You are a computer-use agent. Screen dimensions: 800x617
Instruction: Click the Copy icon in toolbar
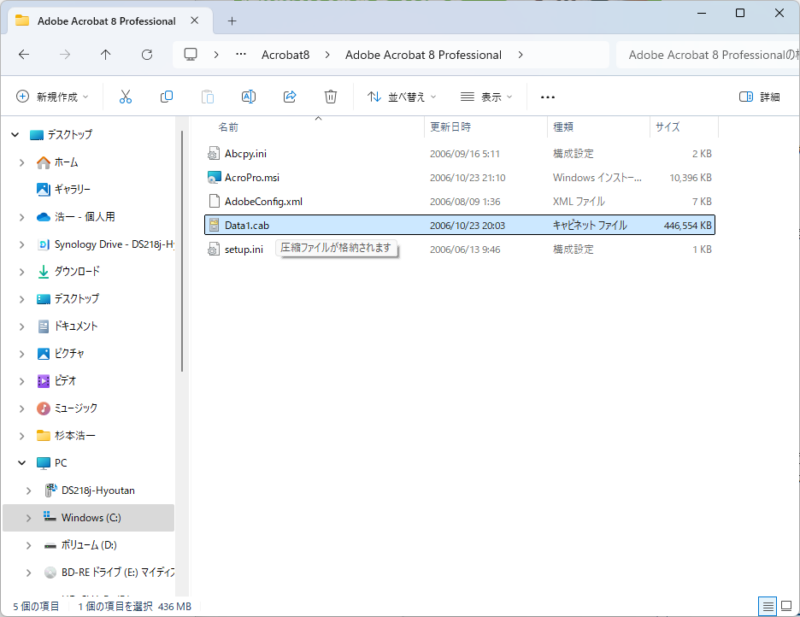167,96
